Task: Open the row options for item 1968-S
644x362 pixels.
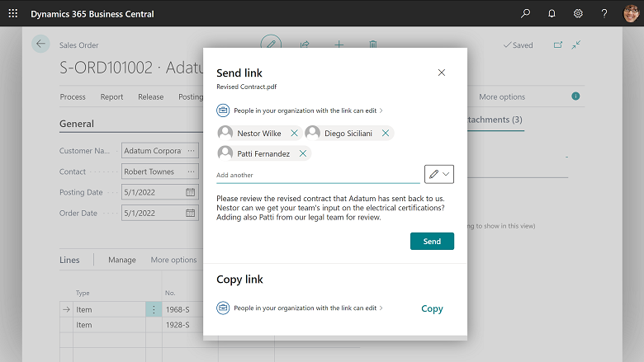Action: (154, 309)
